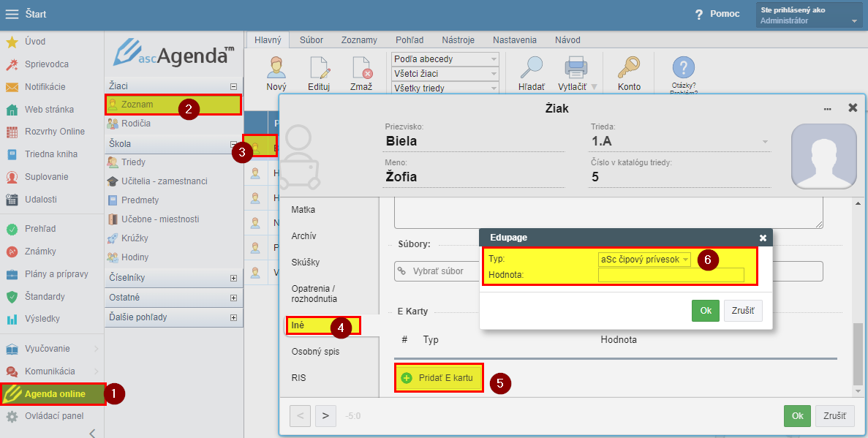Image resolution: width=868 pixels, height=438 pixels.
Task: Click the Hodnota input field
Action: (x=671, y=275)
